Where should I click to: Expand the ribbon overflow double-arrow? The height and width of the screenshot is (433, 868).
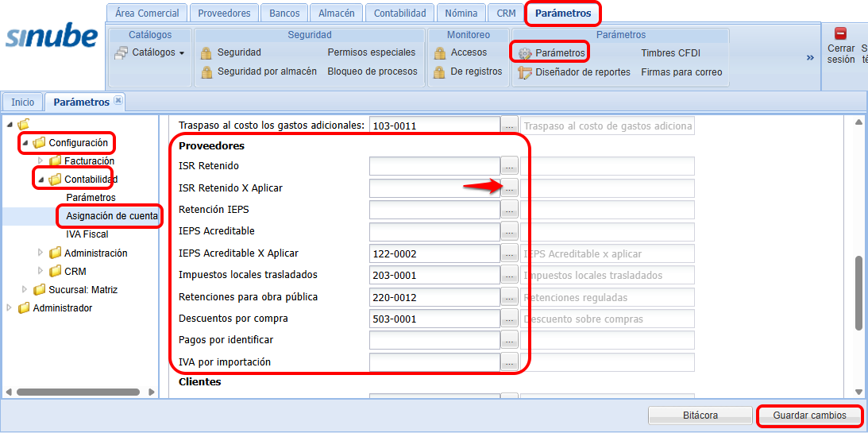click(811, 57)
